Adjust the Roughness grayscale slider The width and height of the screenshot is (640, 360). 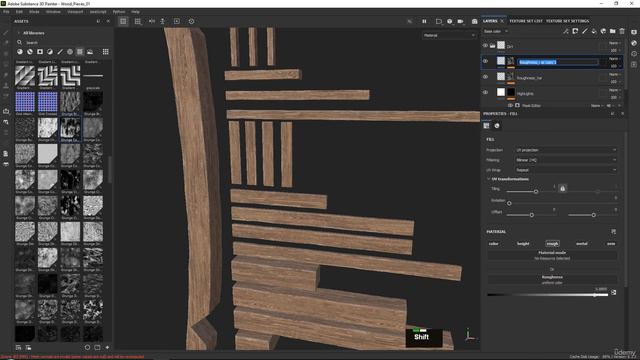pos(548,295)
